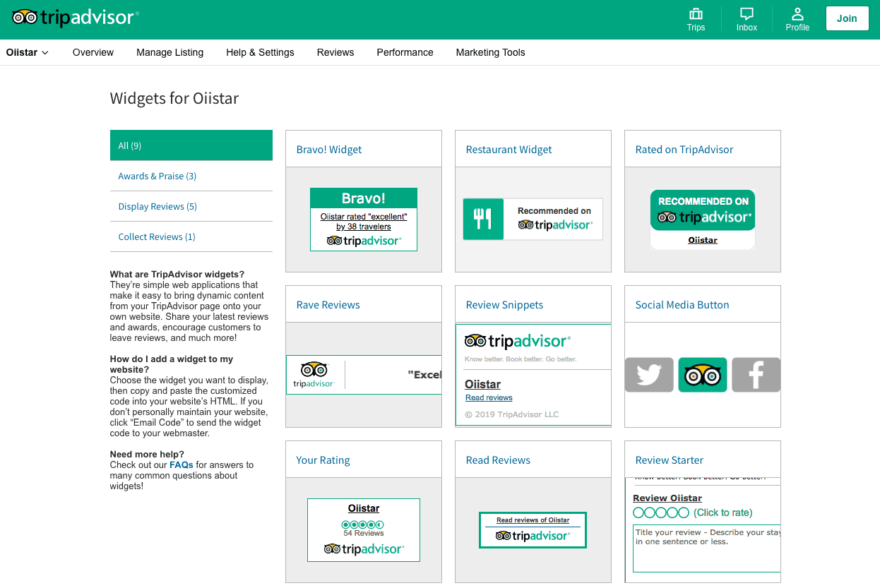
Task: Open the Reviews menu
Action: (x=335, y=52)
